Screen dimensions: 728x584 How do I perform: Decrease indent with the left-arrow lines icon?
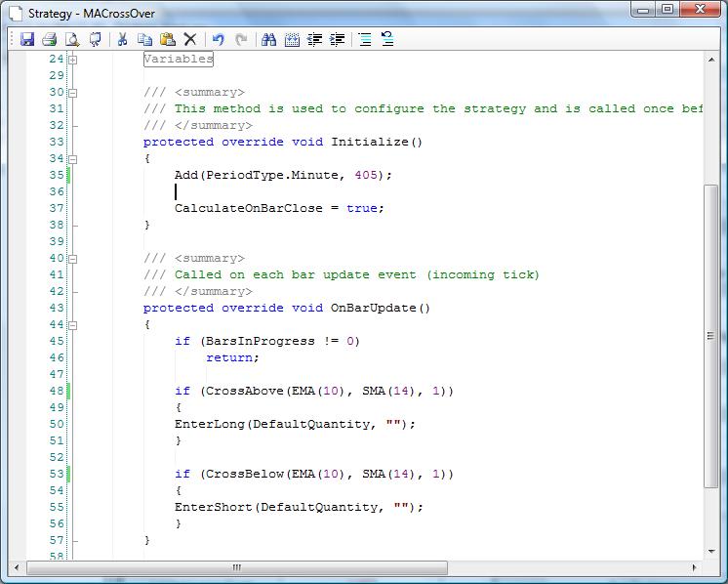315,39
